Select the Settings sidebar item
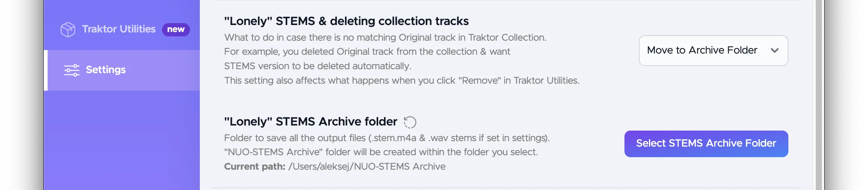 [x=122, y=70]
